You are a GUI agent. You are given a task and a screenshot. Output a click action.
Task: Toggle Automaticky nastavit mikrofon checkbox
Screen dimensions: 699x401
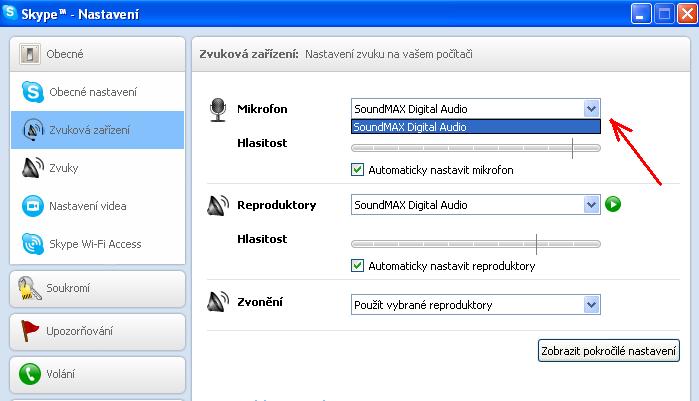(358, 170)
